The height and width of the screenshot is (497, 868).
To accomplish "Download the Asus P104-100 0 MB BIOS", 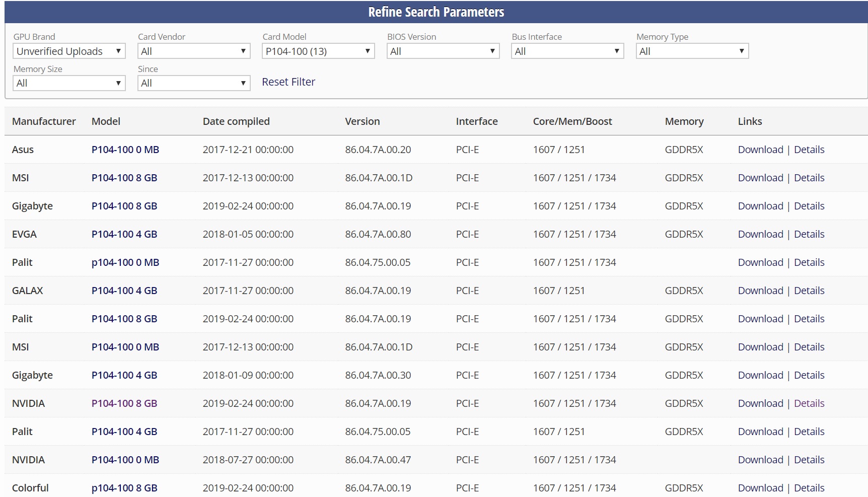I will click(760, 150).
